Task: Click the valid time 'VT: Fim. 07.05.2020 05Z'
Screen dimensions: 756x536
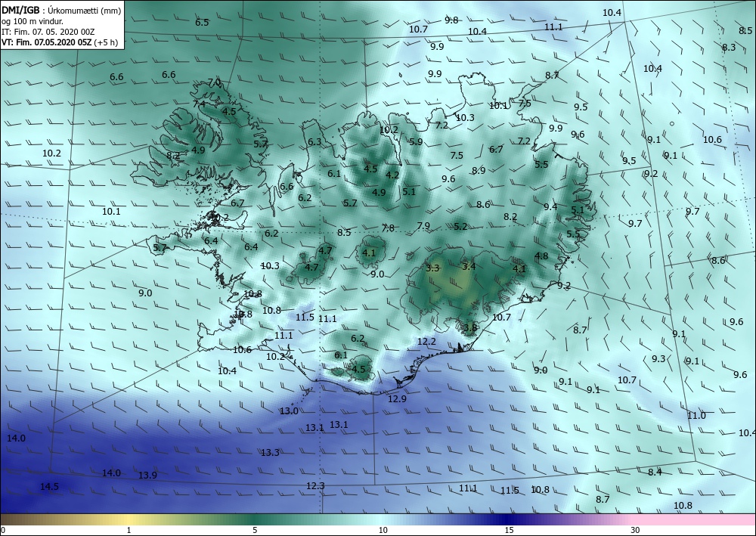Action: click(46, 42)
